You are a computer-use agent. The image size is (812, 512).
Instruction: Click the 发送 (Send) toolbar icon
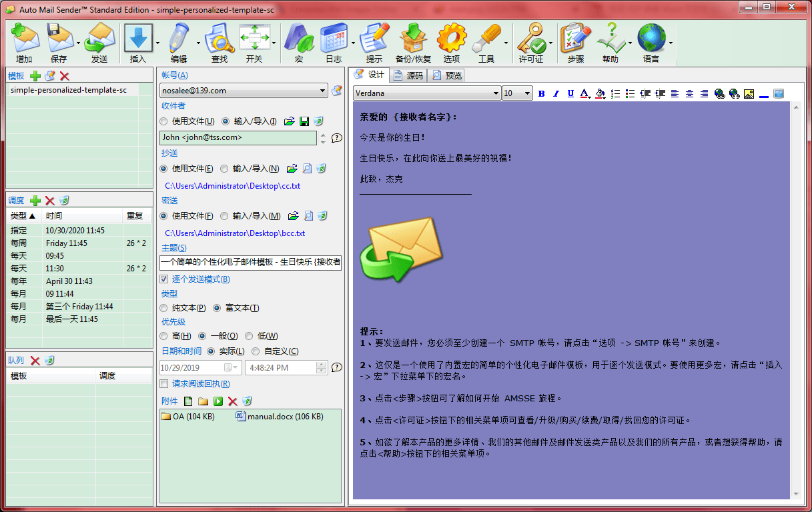pos(100,38)
